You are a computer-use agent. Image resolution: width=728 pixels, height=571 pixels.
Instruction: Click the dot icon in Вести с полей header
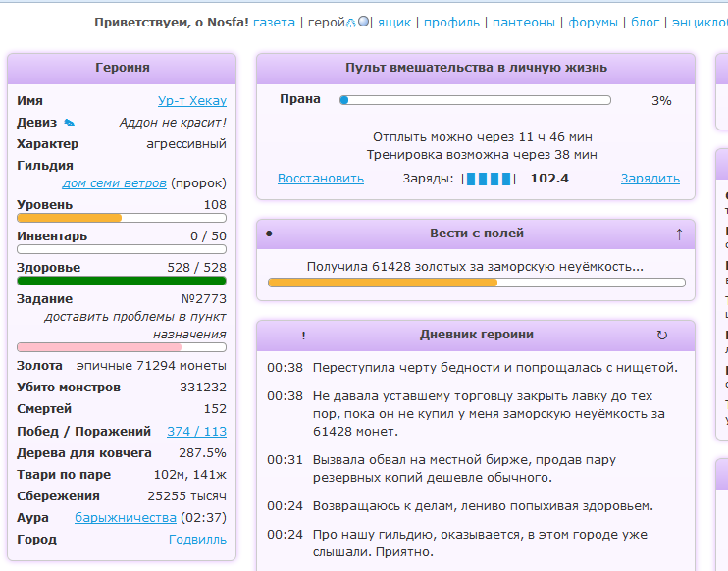[269, 234]
